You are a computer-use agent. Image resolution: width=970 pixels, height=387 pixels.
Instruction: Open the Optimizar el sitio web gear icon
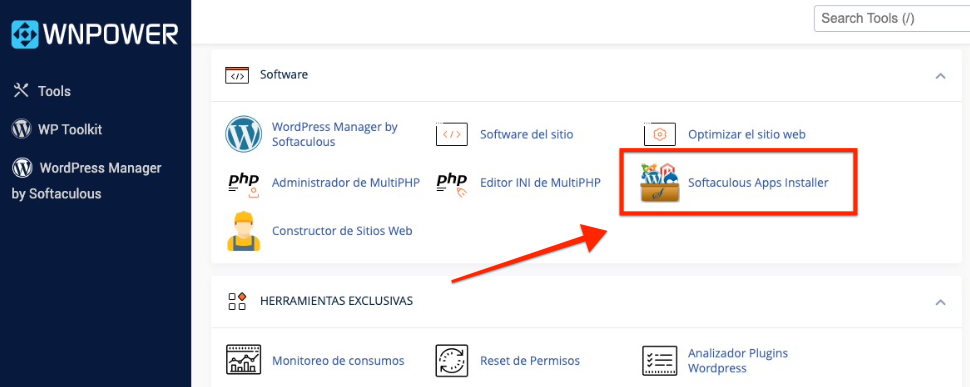pyautogui.click(x=659, y=134)
